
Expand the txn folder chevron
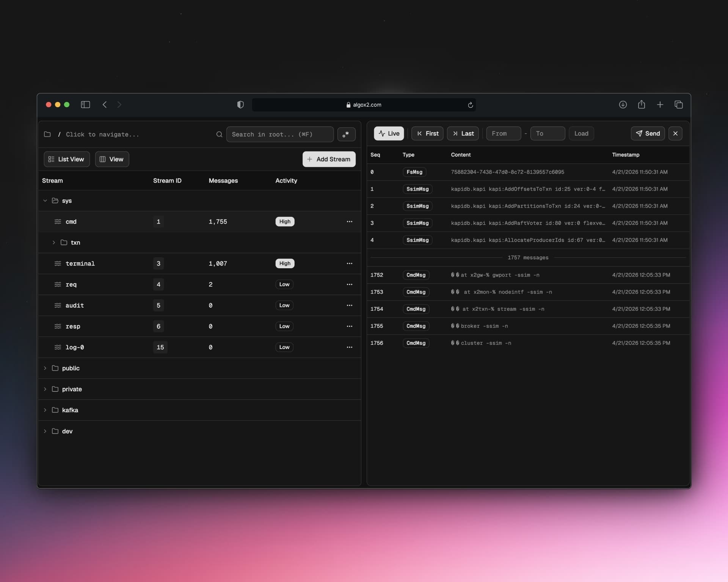click(x=54, y=242)
